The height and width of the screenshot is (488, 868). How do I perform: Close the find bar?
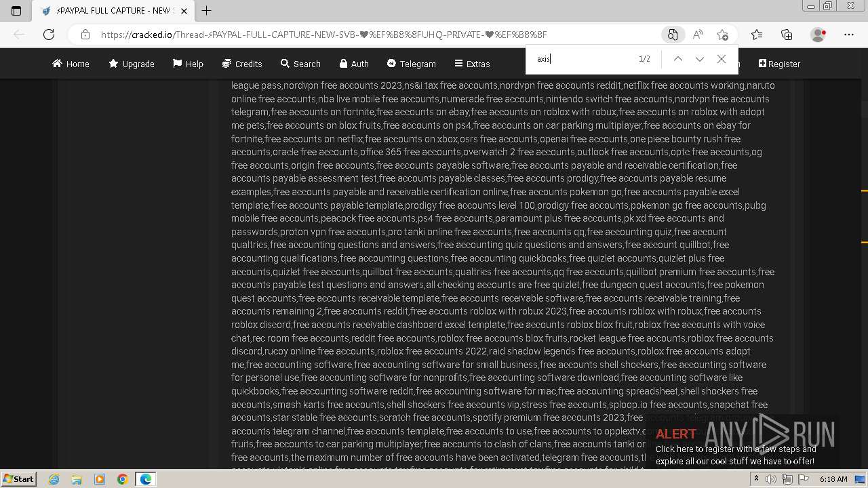(x=722, y=59)
